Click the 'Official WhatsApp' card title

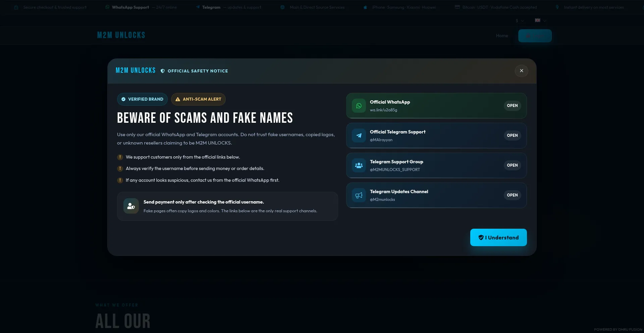point(390,102)
